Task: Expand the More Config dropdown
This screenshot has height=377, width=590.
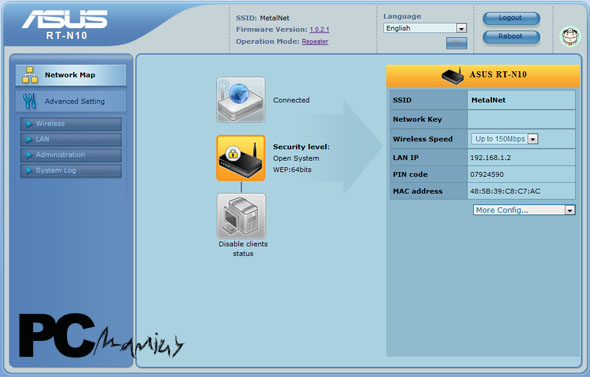Action: tap(524, 210)
